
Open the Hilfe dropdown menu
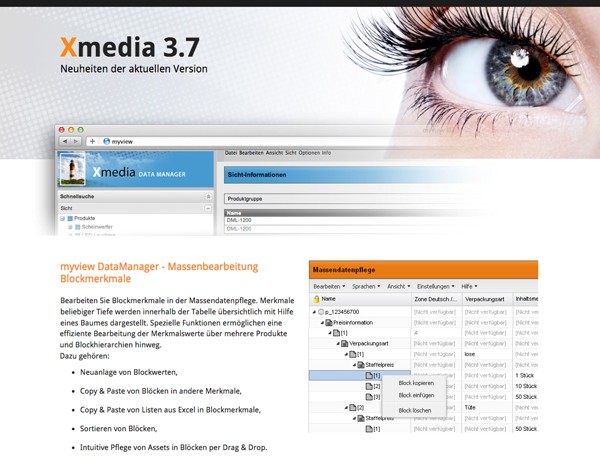coord(469,286)
